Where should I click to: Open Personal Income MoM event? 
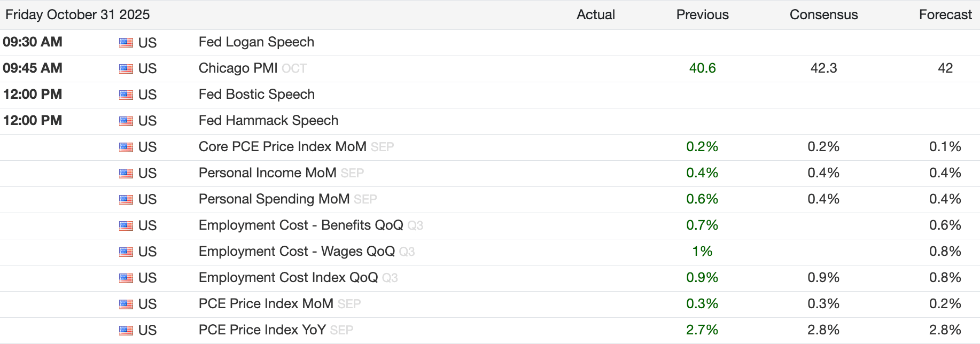[267, 173]
